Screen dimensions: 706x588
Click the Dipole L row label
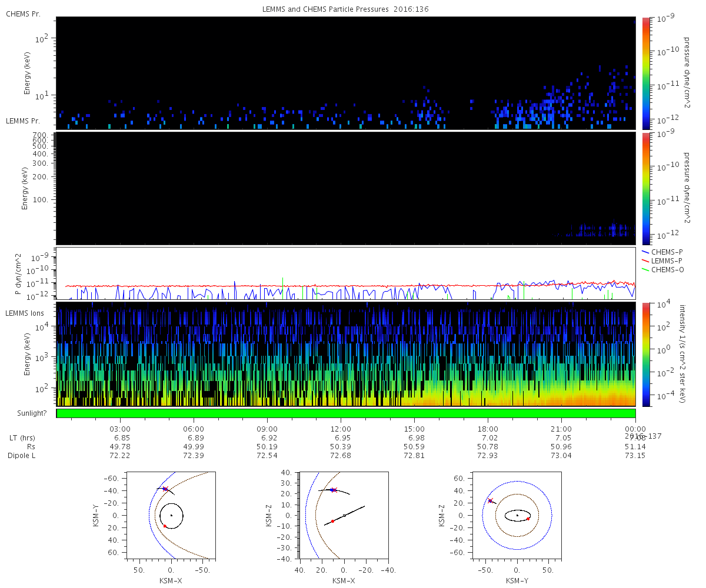click(23, 456)
